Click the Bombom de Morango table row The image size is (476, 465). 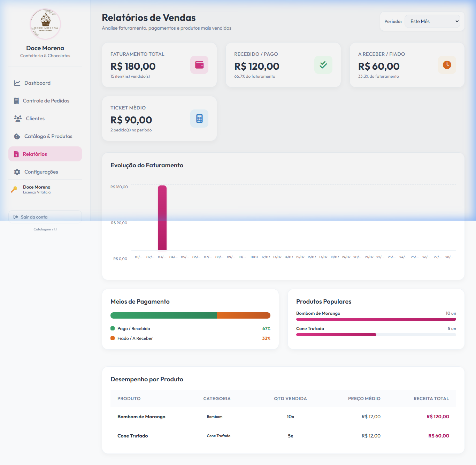pyautogui.click(x=283, y=417)
